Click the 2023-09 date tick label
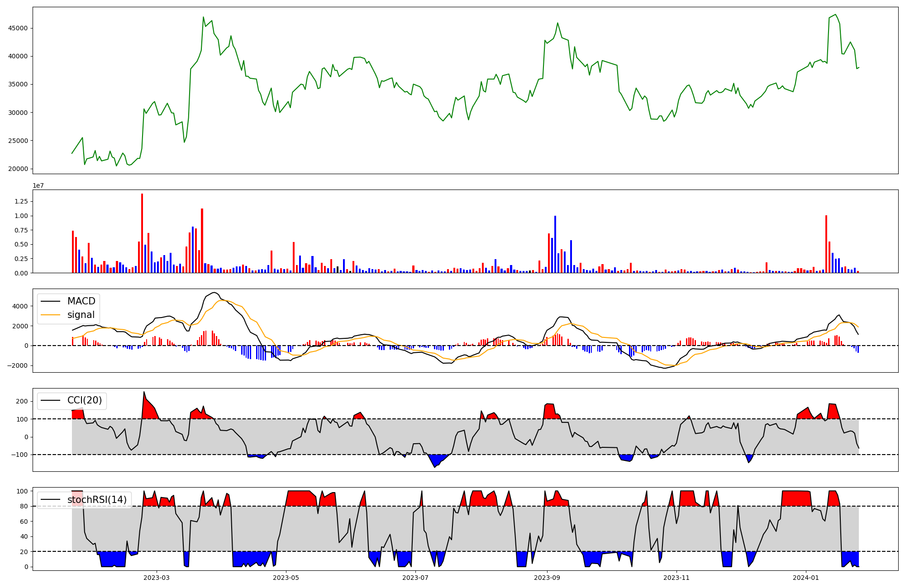The height and width of the screenshot is (588, 905). point(547,578)
